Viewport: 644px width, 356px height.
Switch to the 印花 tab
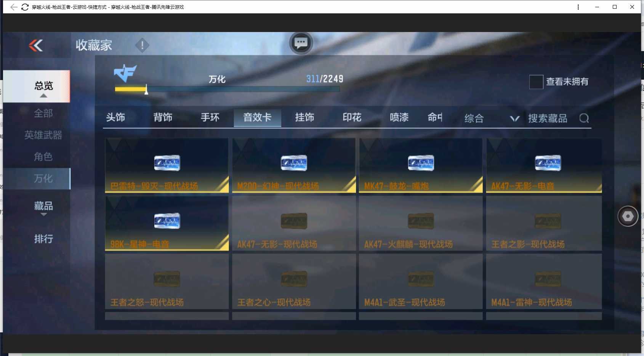tap(352, 117)
